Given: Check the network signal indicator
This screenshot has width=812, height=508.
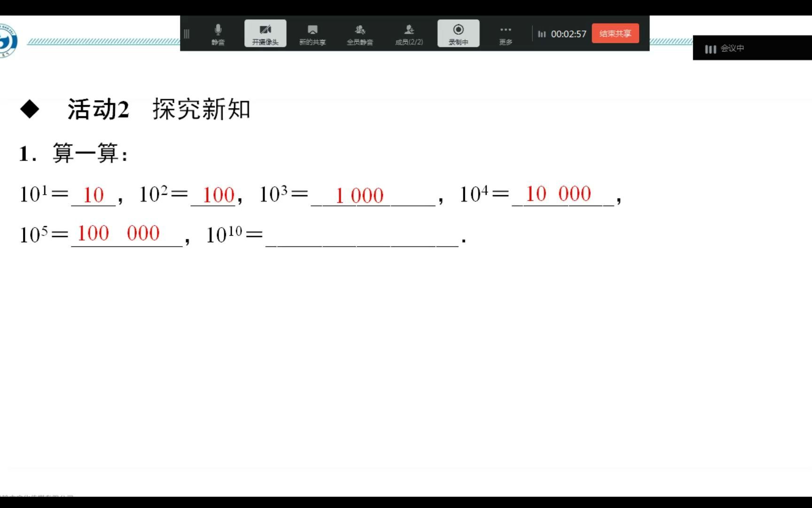Looking at the screenshot, I should pos(541,34).
